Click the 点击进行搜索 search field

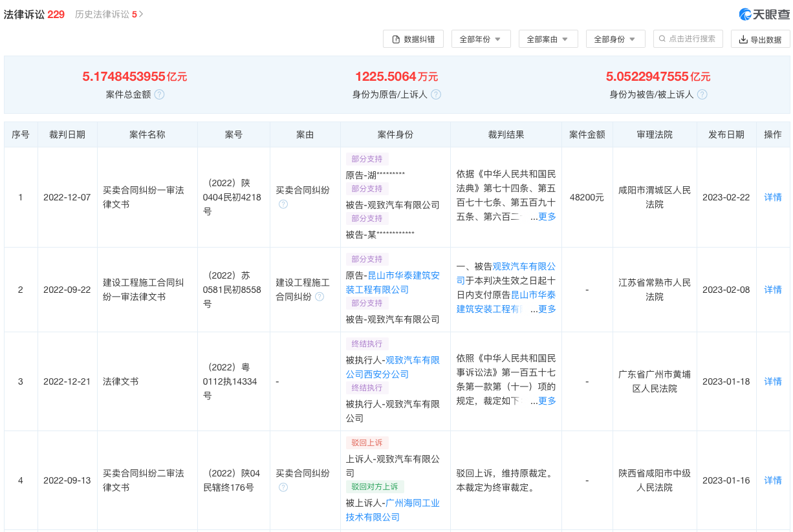pyautogui.click(x=688, y=39)
